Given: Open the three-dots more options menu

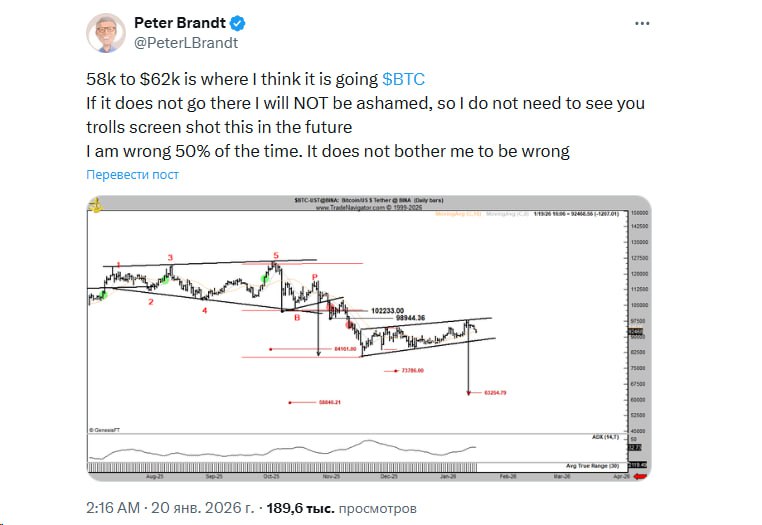Looking at the screenshot, I should coord(642,23).
